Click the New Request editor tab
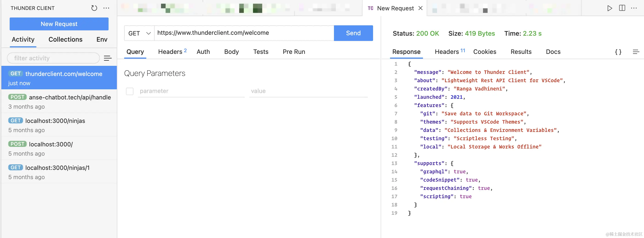This screenshot has width=644, height=238. coord(395,8)
